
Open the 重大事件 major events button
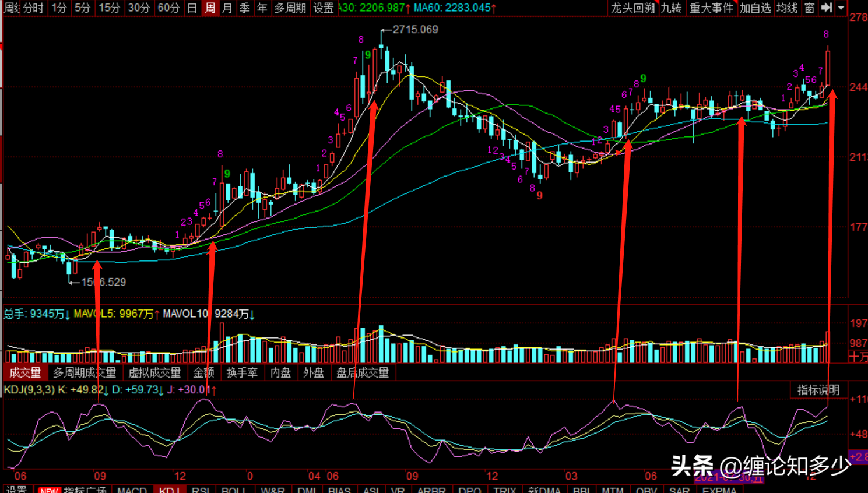[x=711, y=8]
